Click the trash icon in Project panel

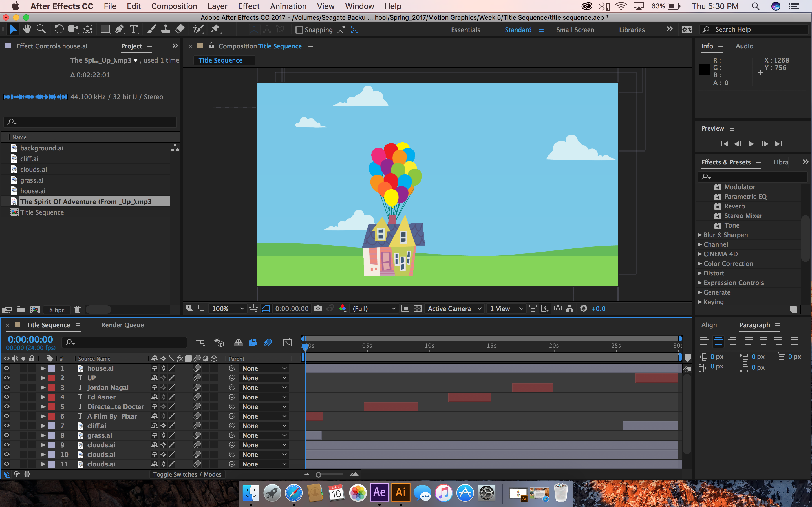tap(78, 310)
